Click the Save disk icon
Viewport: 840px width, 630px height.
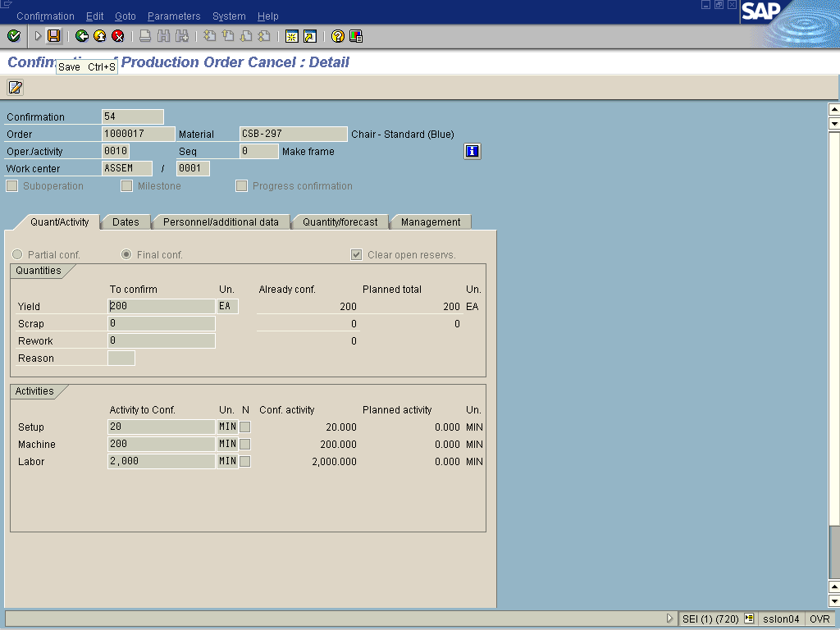click(x=53, y=36)
